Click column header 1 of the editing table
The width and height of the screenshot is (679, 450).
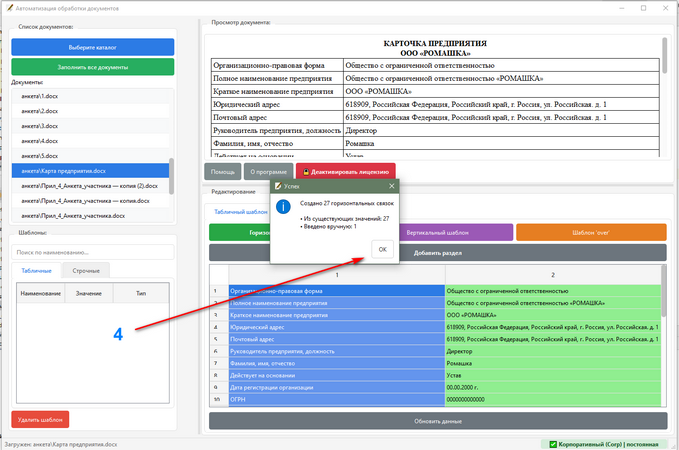[x=337, y=275]
